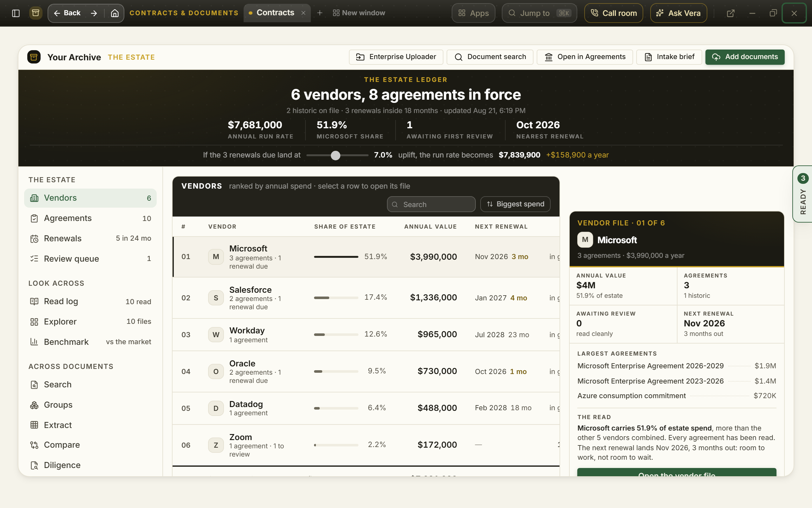The height and width of the screenshot is (508, 812).
Task: Click the $1,336,000 Salesforce annual value
Action: click(x=433, y=298)
